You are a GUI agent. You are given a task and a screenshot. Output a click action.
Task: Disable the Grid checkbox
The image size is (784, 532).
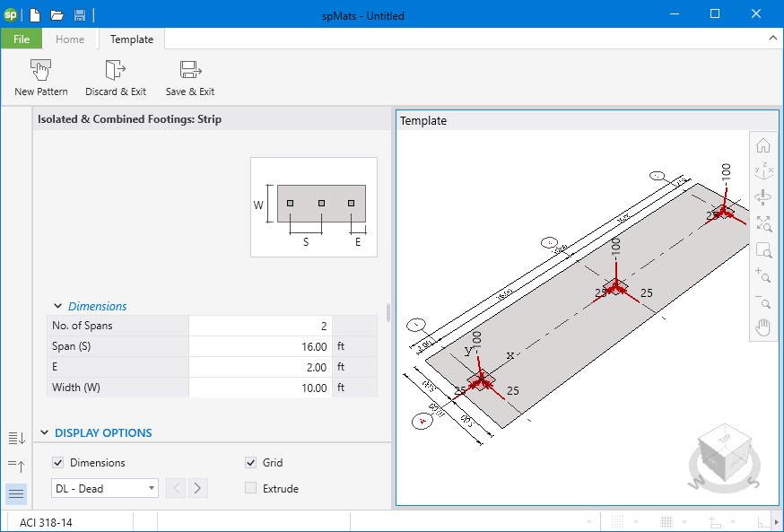pyautogui.click(x=251, y=463)
